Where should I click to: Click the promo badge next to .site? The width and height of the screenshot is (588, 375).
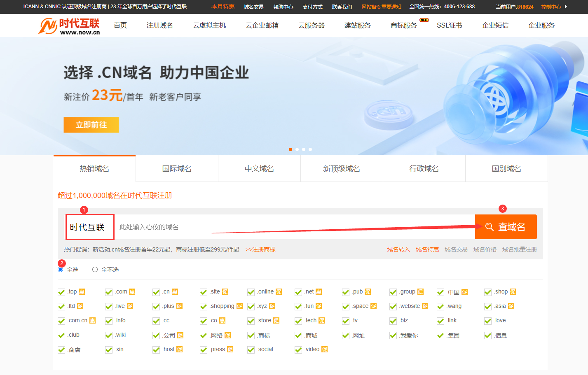pos(225,292)
